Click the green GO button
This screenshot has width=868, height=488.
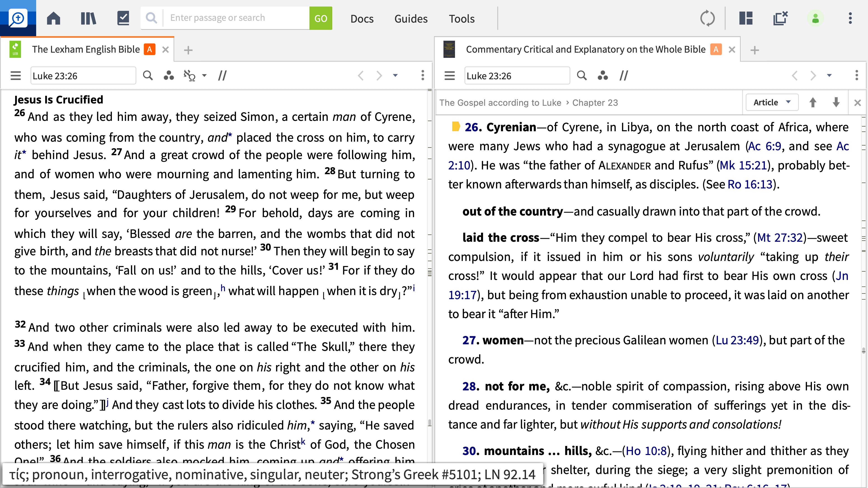321,18
